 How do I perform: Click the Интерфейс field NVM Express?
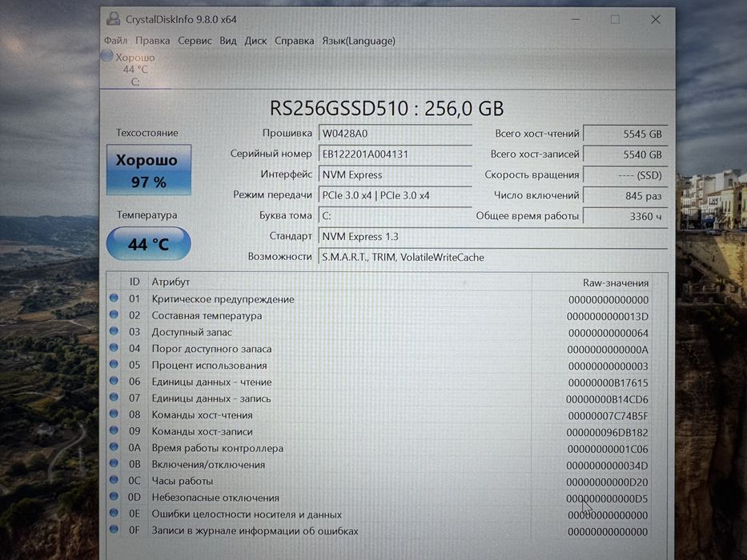395,174
